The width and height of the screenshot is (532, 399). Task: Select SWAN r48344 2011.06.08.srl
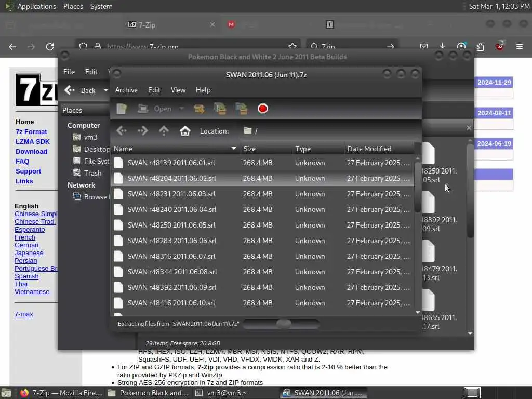coord(262,272)
